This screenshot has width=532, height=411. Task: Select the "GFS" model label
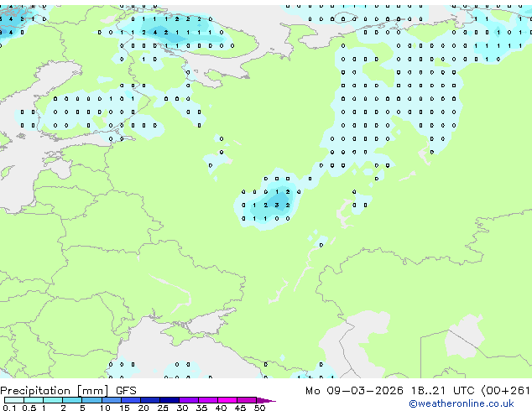[126, 391]
